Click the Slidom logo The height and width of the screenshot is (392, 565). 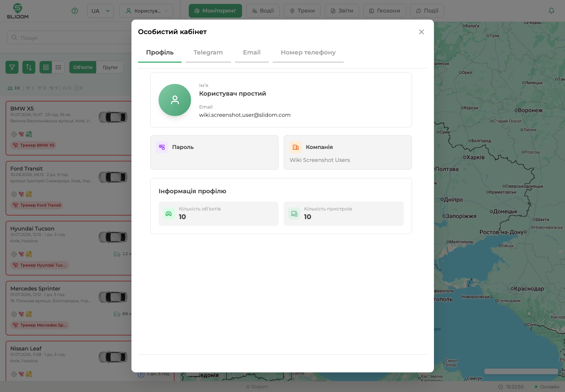18,11
